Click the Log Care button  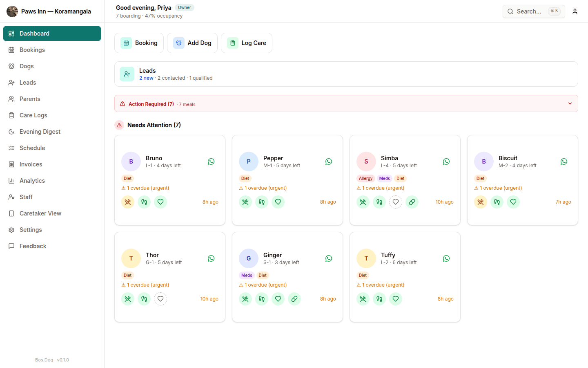click(x=247, y=43)
